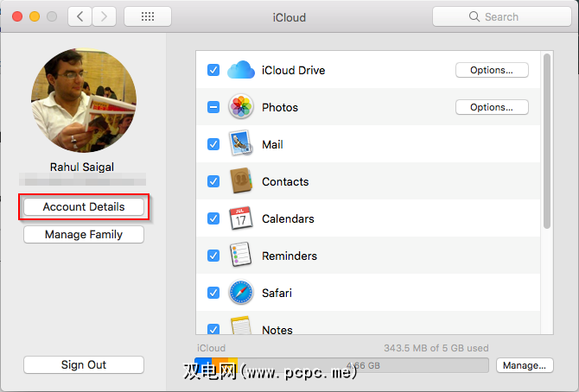579x392 pixels.
Task: Disable the Contacts checkbox
Action: tap(213, 181)
